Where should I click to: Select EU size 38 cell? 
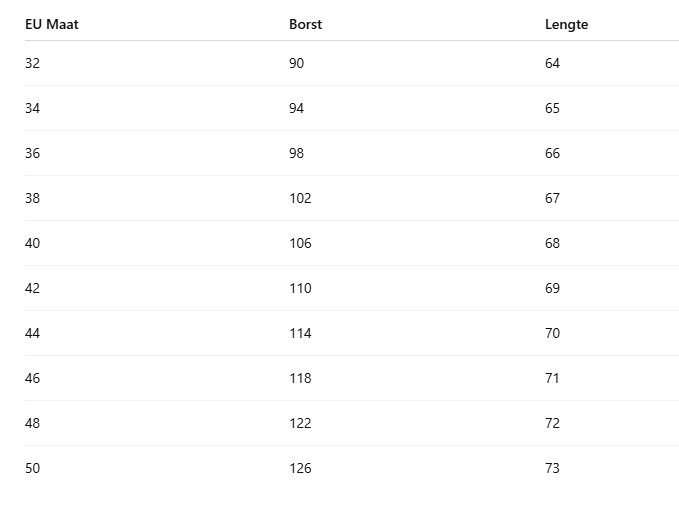pyautogui.click(x=32, y=198)
